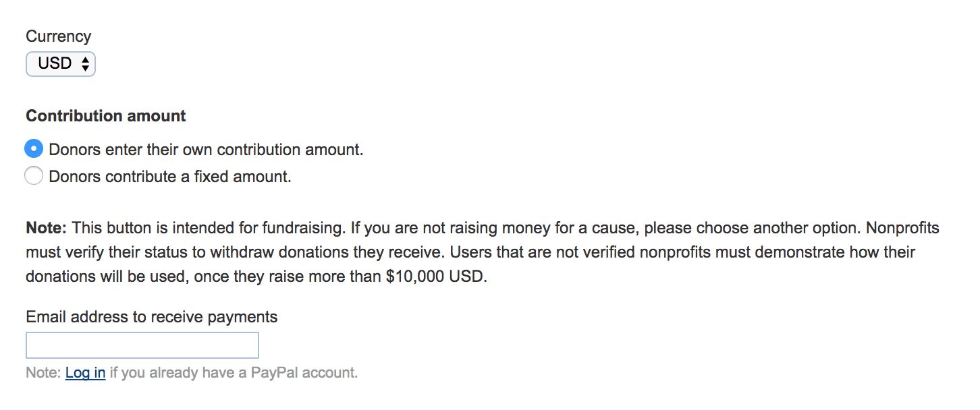Screen dimensions: 980x410
Task: Click the '$10,000 USD' text in the note
Action: (436, 278)
